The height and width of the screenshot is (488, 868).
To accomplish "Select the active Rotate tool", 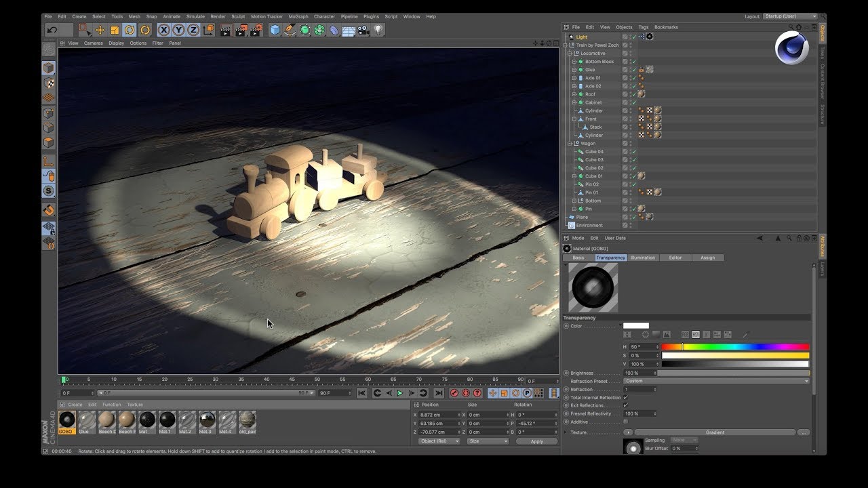I will coord(130,30).
